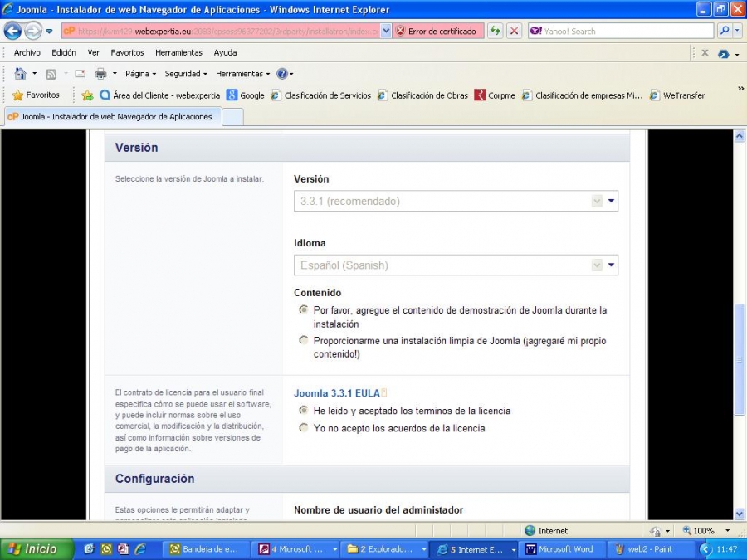The height and width of the screenshot is (560, 747).
Task: Open recent pages dropdown next to Forward
Action: coord(49,32)
